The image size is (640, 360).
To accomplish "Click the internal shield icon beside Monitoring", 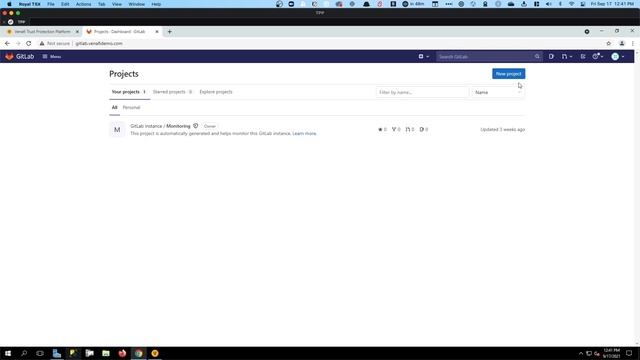I will click(196, 126).
